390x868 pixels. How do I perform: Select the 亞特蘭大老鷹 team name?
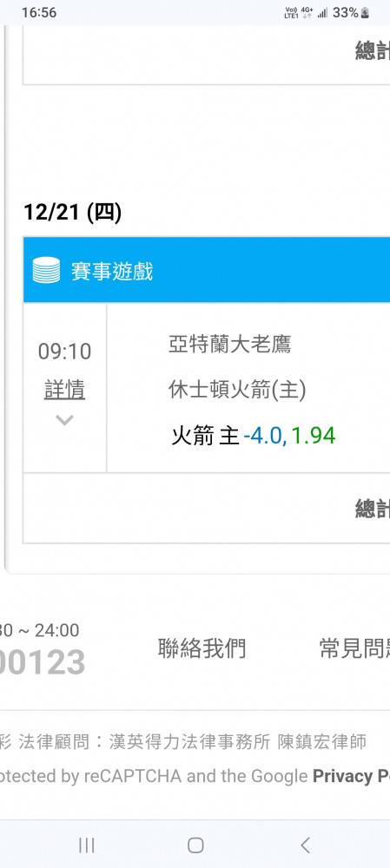pyautogui.click(x=230, y=345)
